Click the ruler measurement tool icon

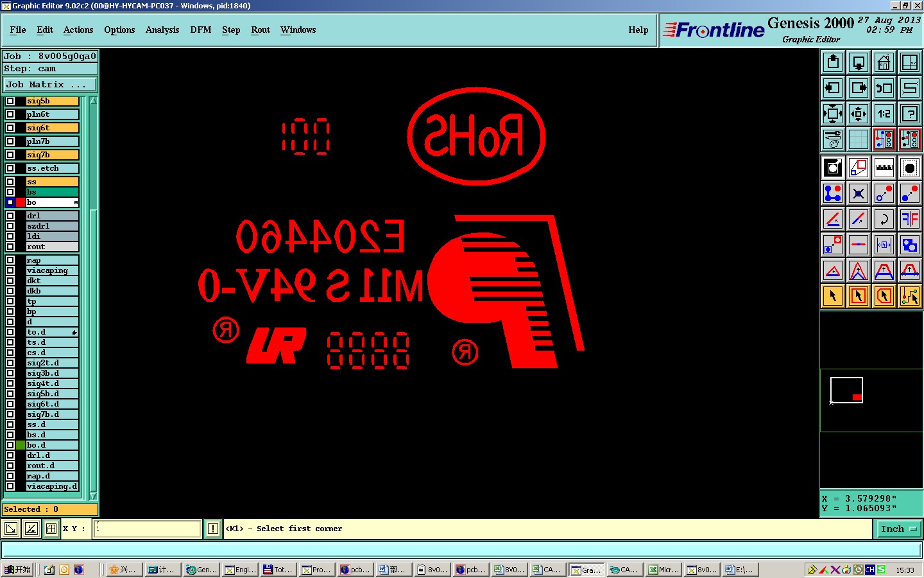(x=884, y=168)
